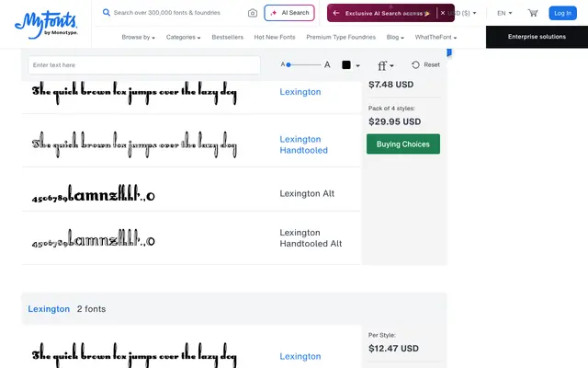Reset the font preview settings
Image resolution: width=588 pixels, height=368 pixels.
pyautogui.click(x=425, y=65)
